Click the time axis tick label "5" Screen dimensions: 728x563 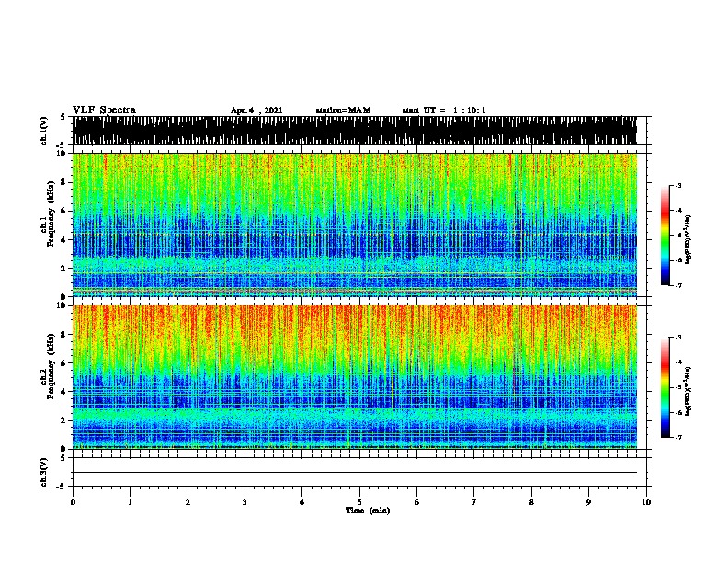coord(359,502)
